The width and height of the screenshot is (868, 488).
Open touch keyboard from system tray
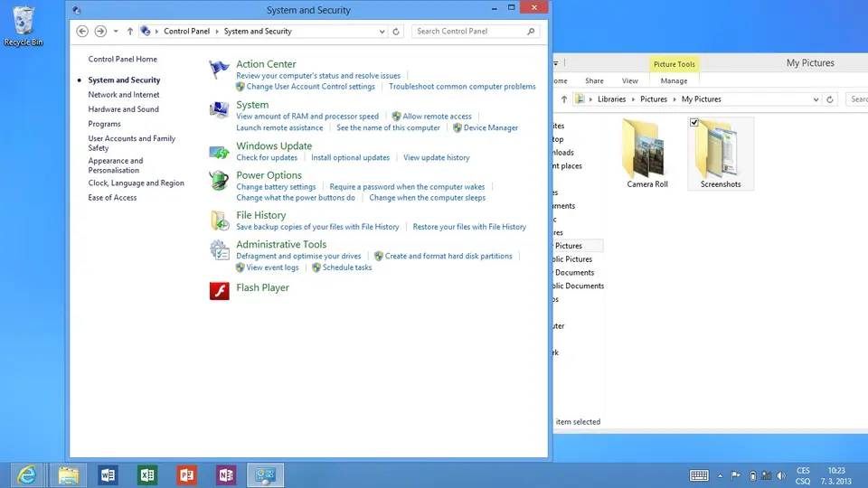tap(699, 475)
